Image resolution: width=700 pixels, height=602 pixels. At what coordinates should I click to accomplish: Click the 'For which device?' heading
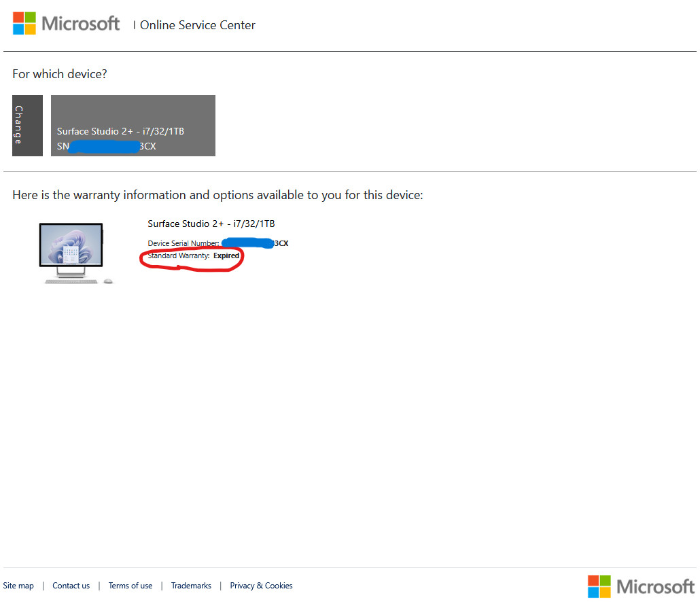tap(60, 74)
